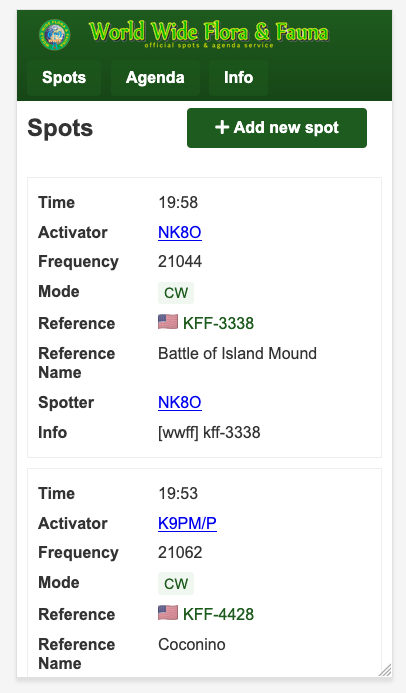This screenshot has height=693, width=406.
Task: Click the Battle of Island Mound reference name
Action: pos(237,354)
